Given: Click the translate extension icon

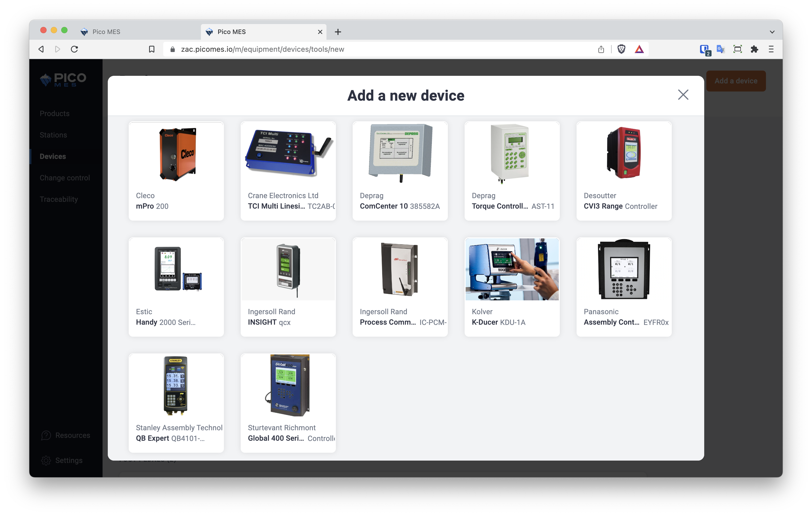Looking at the screenshot, I should [721, 49].
